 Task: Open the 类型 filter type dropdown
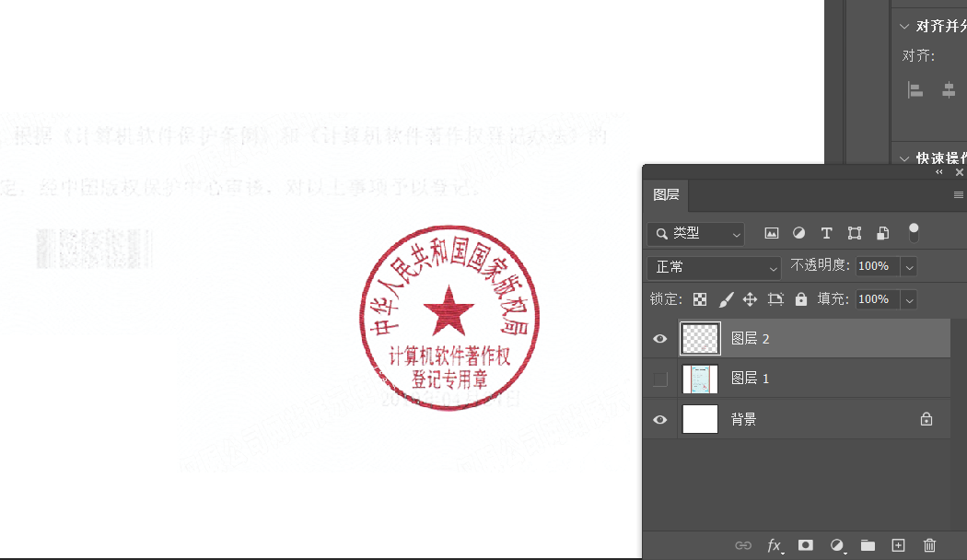[696, 234]
